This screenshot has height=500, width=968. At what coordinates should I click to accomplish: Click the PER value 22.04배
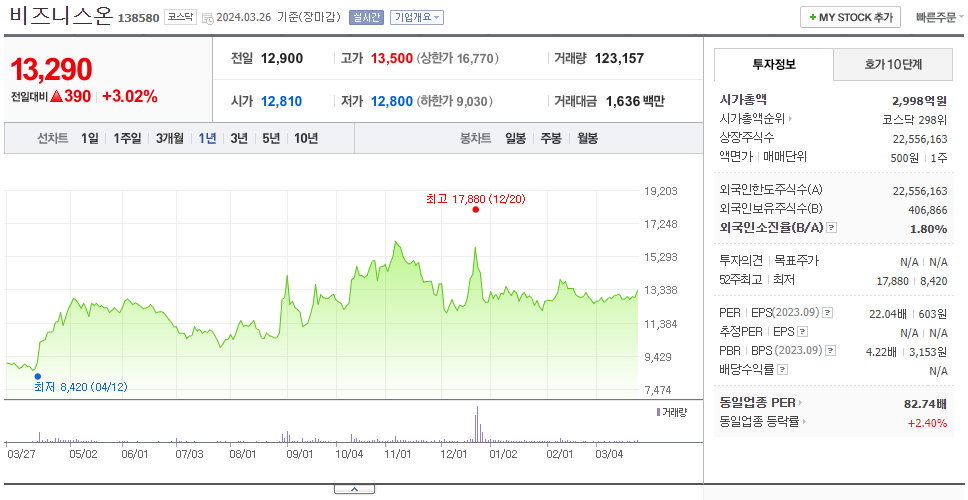click(888, 314)
